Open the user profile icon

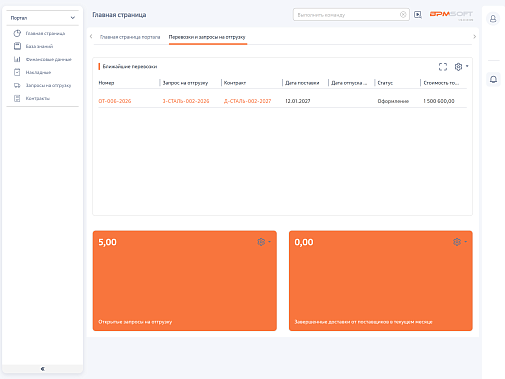click(493, 19)
